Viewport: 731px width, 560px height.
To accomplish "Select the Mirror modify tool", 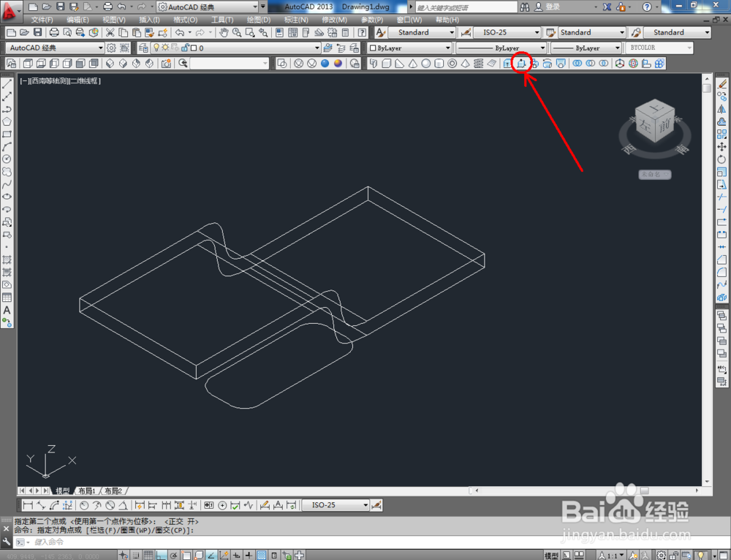I will pos(721,109).
